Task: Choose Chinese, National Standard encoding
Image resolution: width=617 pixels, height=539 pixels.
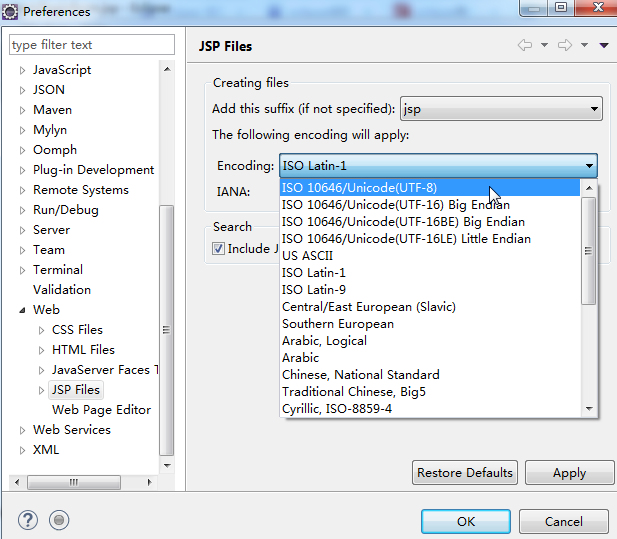Action: click(430, 375)
